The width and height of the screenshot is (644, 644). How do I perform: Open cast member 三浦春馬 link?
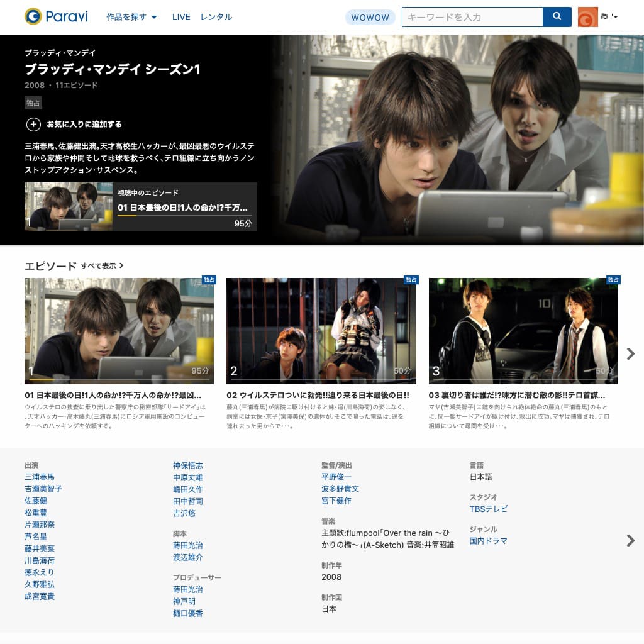(40, 477)
